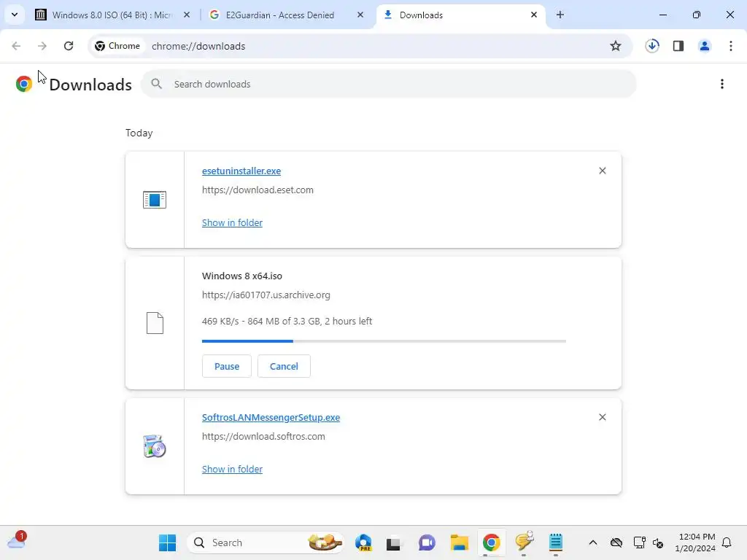This screenshot has width=747, height=560.
Task: Open the Downloads page more actions menu
Action: (x=722, y=84)
